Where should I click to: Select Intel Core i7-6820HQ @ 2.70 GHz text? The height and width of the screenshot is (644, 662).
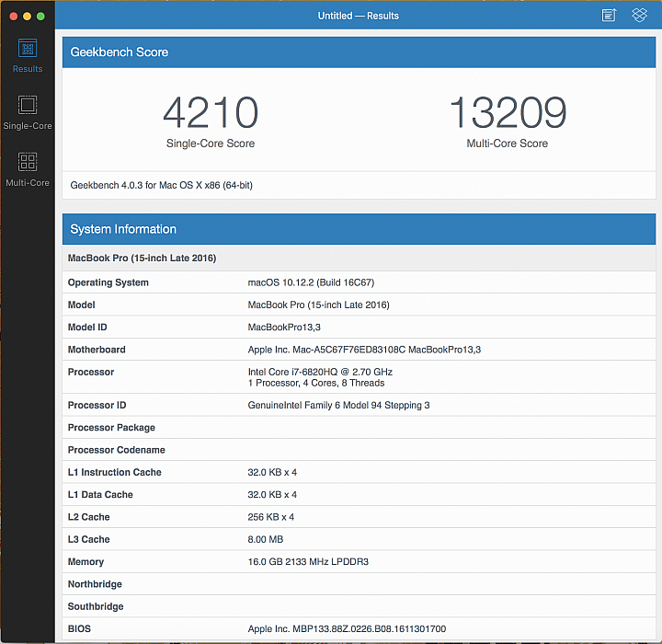(x=320, y=372)
